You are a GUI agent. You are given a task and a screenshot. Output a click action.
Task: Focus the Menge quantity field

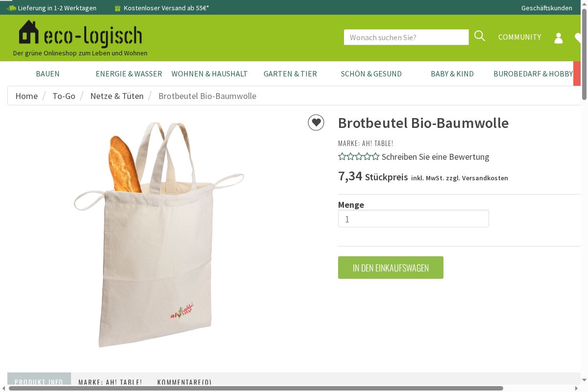(x=414, y=219)
